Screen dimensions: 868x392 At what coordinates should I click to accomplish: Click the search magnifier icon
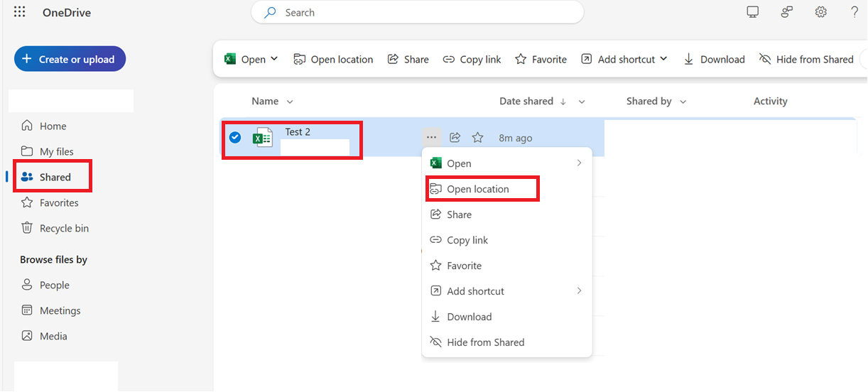pos(270,13)
